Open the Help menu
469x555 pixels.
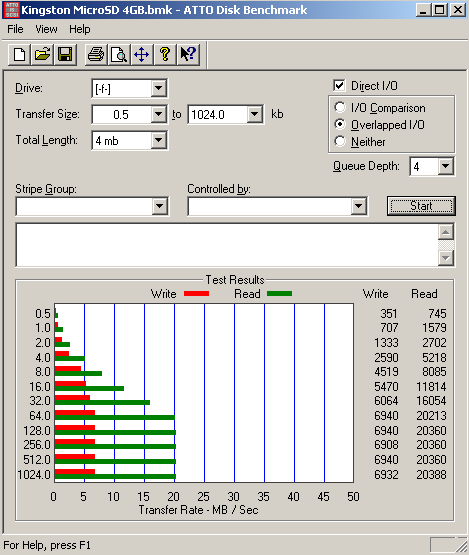coord(80,29)
